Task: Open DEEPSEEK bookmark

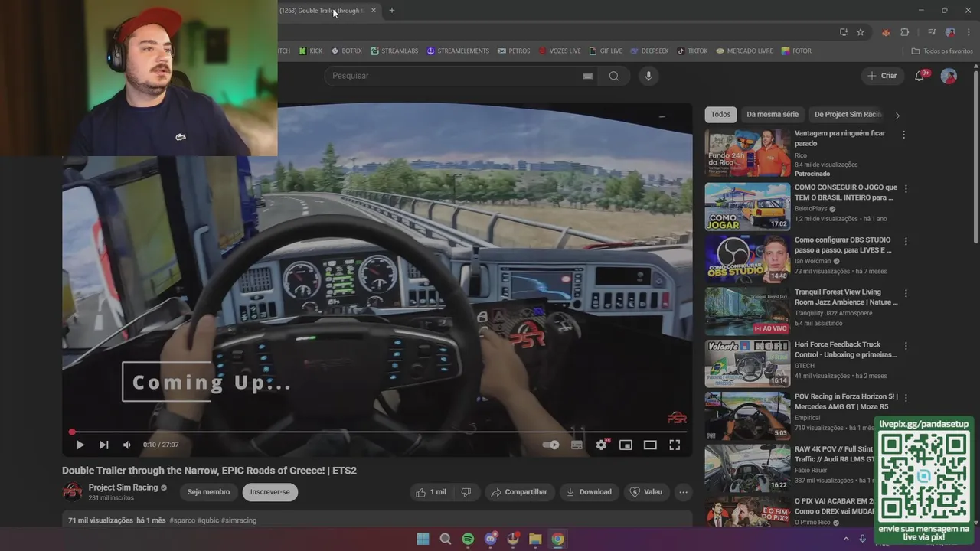Action: click(649, 51)
